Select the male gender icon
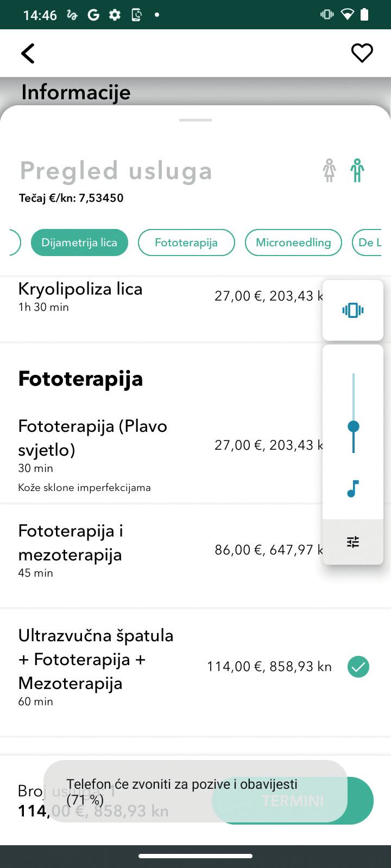The width and height of the screenshot is (391, 868). click(357, 170)
